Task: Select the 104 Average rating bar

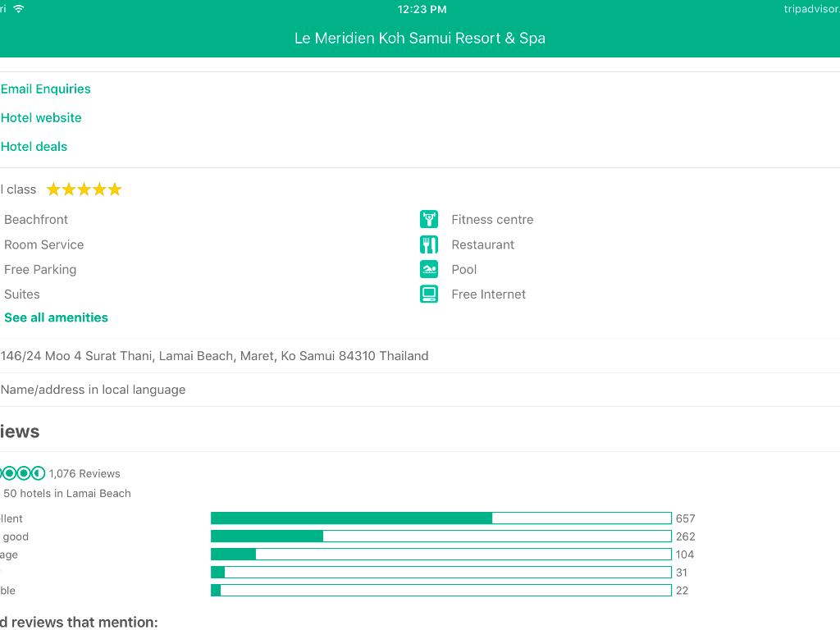Action: point(441,555)
